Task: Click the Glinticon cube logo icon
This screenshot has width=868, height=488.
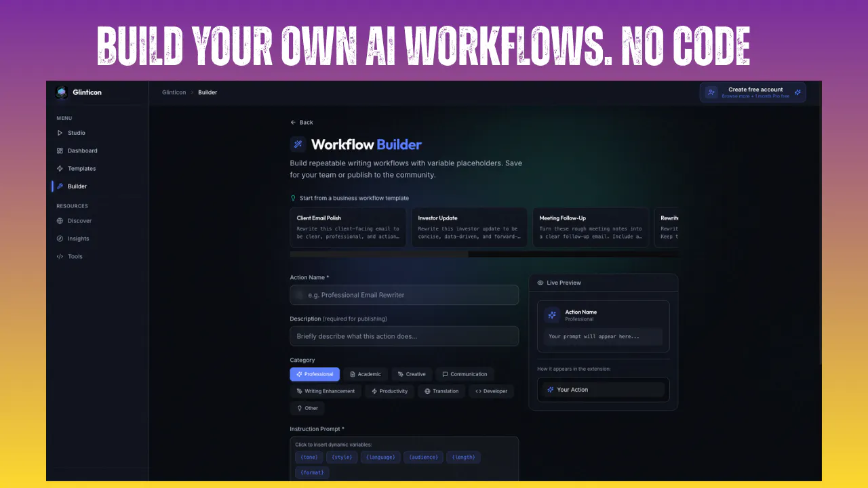Action: (x=62, y=92)
